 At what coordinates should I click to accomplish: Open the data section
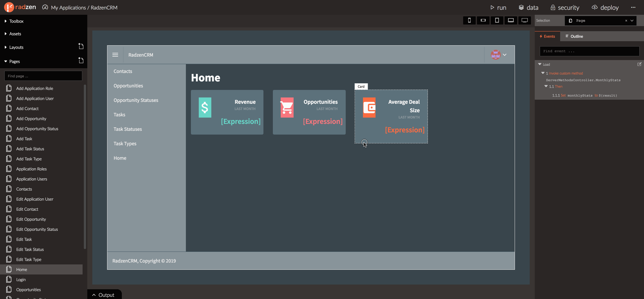528,8
